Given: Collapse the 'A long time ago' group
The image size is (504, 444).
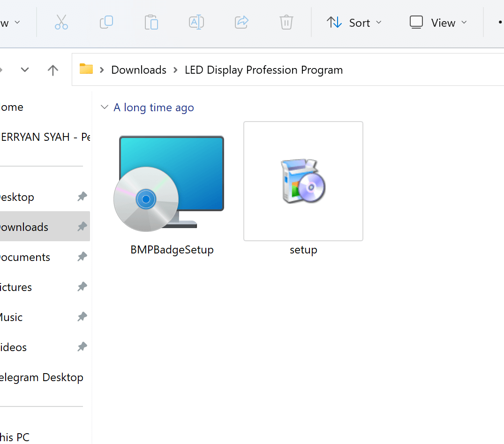Looking at the screenshot, I should (105, 107).
